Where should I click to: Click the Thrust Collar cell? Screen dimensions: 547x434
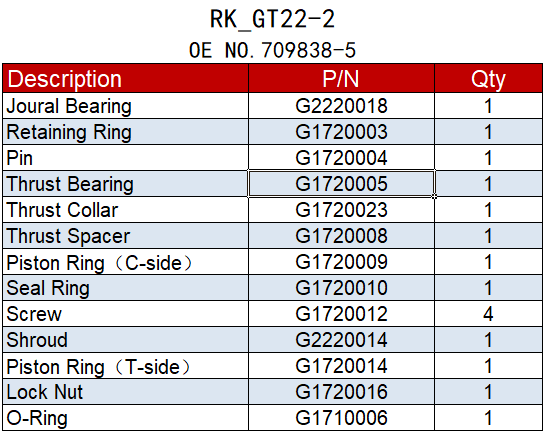click(x=126, y=210)
